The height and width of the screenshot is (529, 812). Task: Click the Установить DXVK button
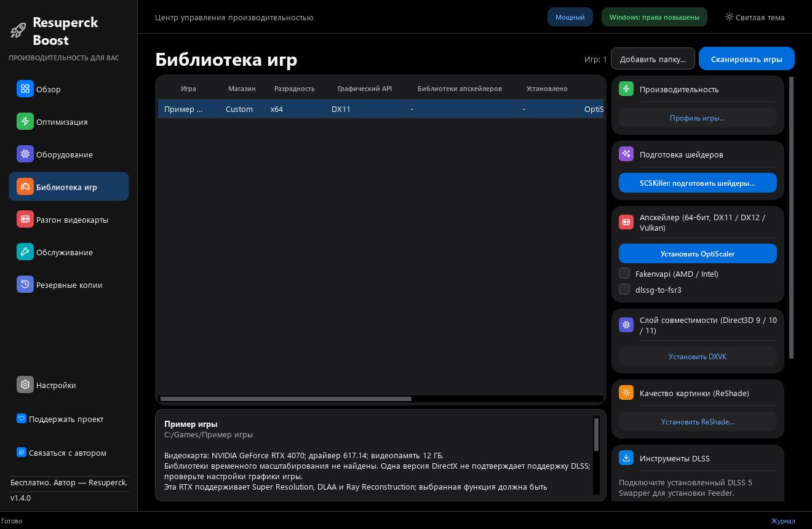[698, 356]
